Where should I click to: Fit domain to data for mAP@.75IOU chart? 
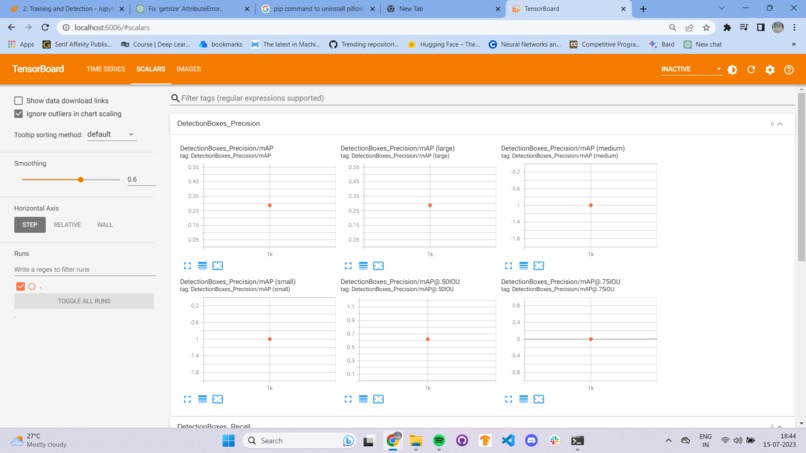(539, 399)
